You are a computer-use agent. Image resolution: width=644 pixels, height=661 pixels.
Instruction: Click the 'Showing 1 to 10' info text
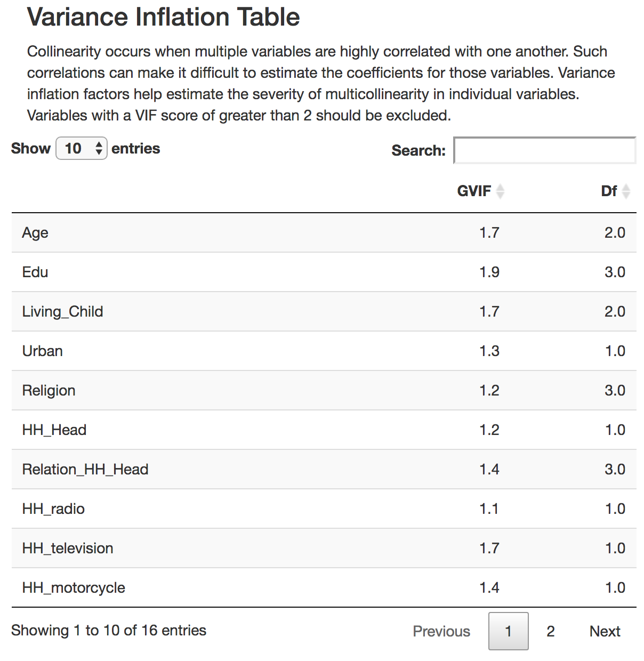tap(109, 631)
